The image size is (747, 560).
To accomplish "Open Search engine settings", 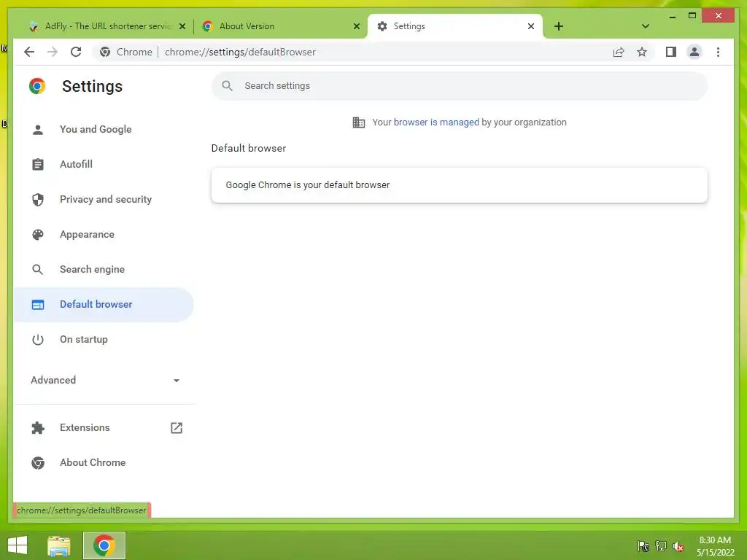I will coord(104,270).
